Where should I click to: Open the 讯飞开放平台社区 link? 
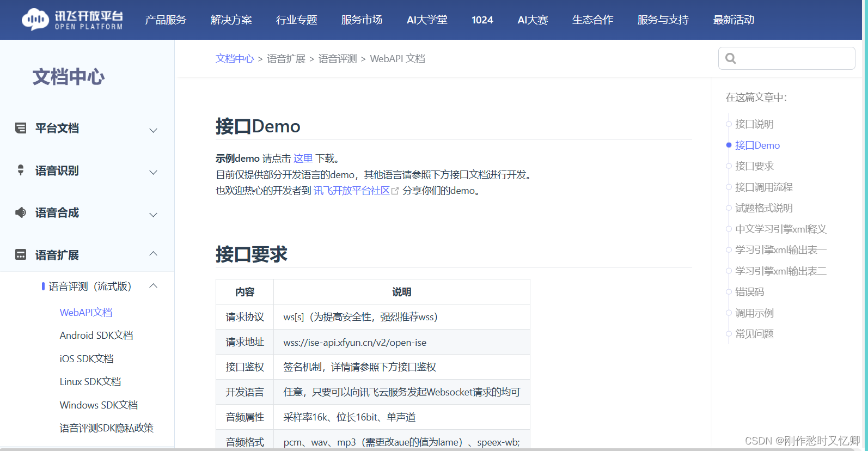coord(352,191)
